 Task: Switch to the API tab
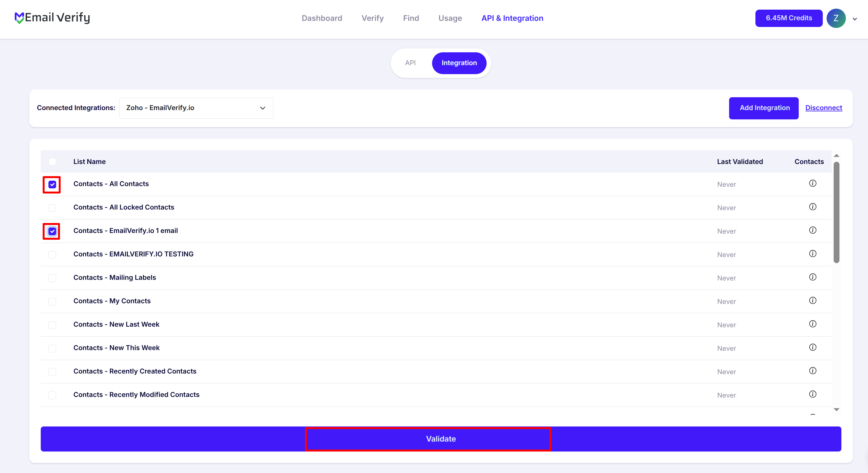click(x=410, y=63)
